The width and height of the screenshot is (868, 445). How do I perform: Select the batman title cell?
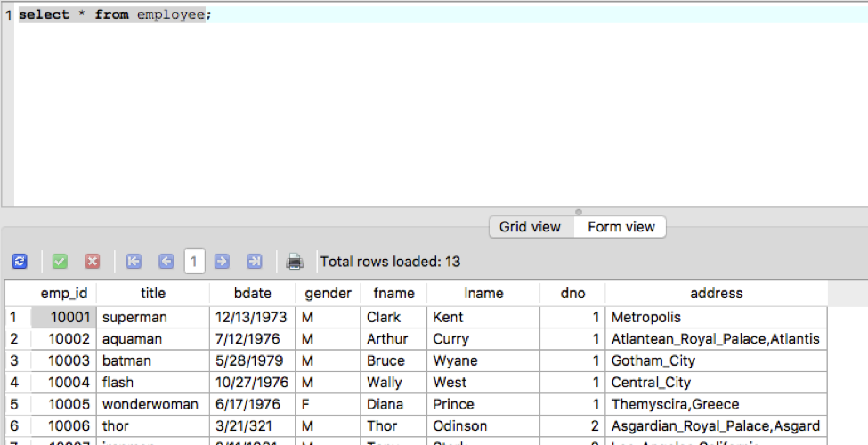tap(153, 360)
